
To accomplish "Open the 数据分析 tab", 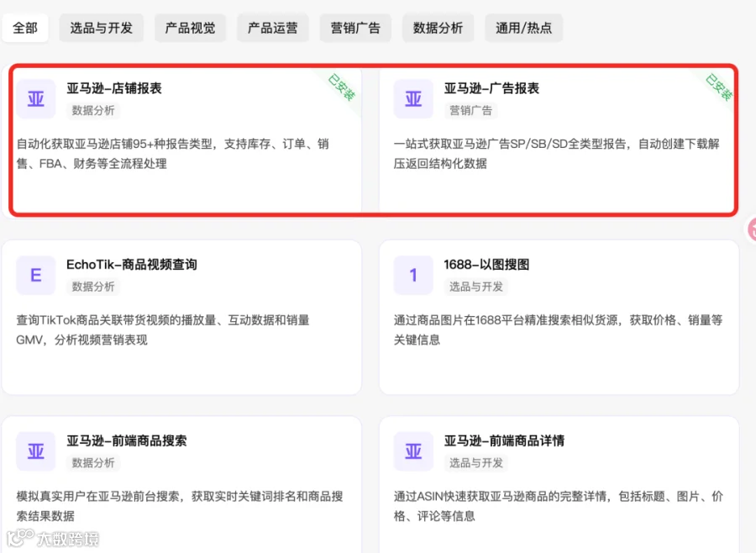I will pyautogui.click(x=438, y=28).
